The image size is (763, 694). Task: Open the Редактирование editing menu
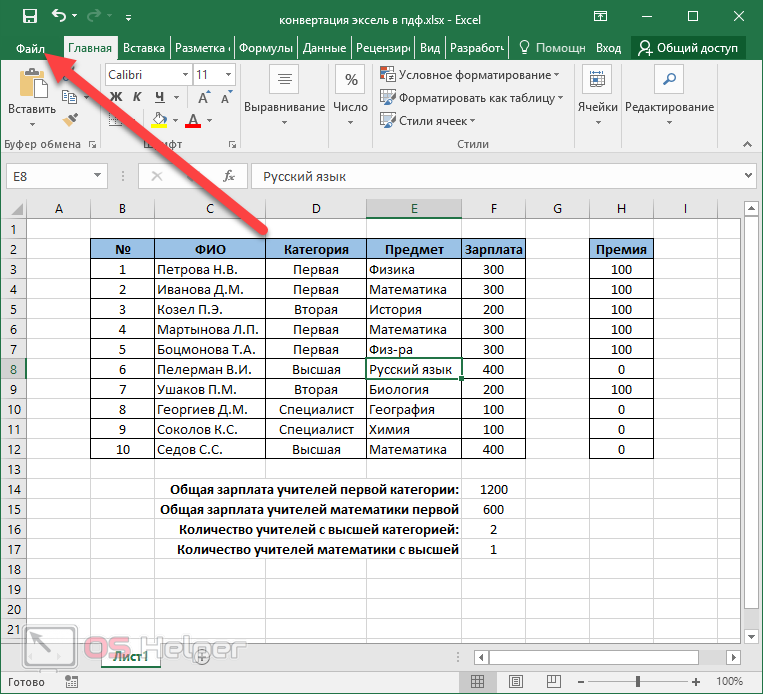pos(669,97)
